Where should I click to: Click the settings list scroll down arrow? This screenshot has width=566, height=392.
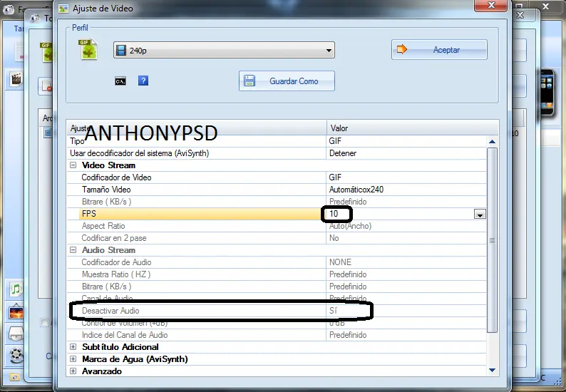(492, 370)
